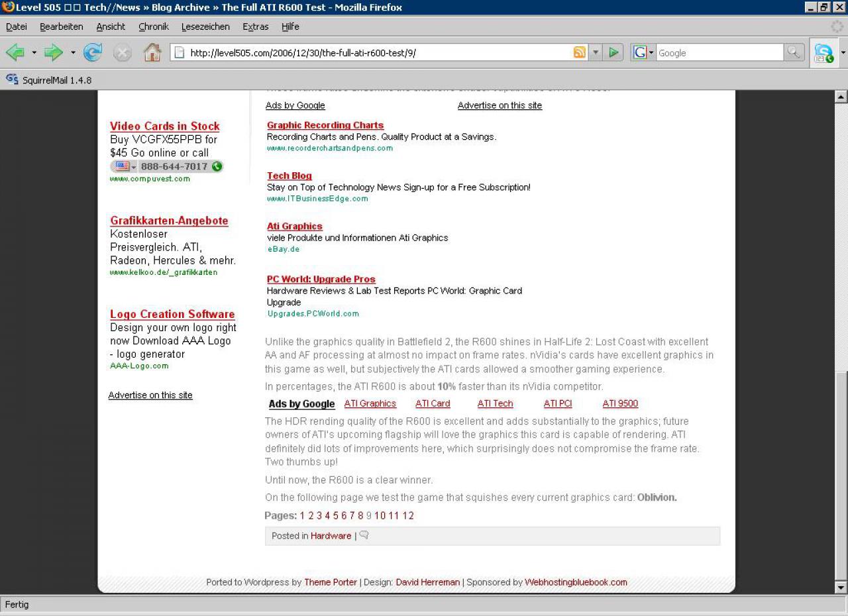Image resolution: width=848 pixels, height=616 pixels.
Task: Expand the address bar URL history dropdown
Action: 596,53
